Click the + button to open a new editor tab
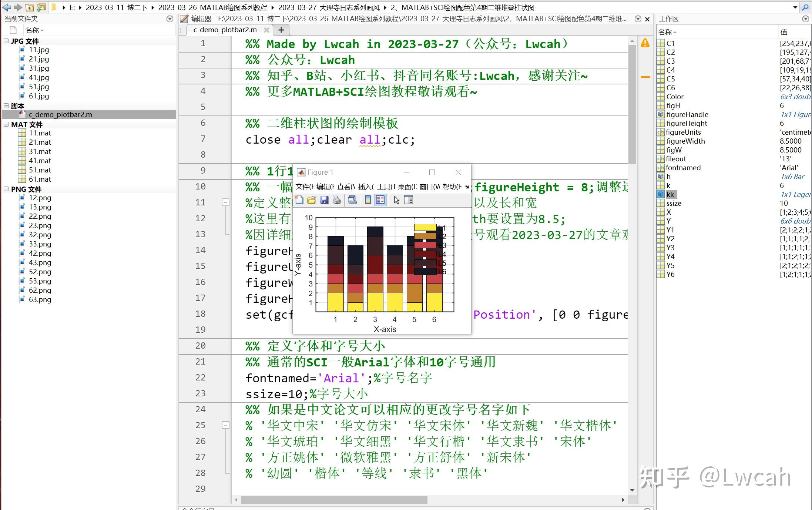This screenshot has height=510, width=812. pos(281,30)
